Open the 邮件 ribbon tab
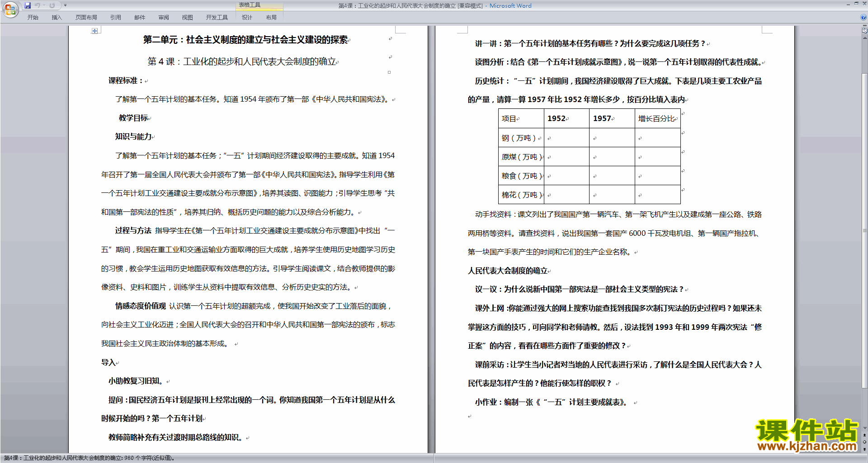The width and height of the screenshot is (868, 463). (x=140, y=17)
